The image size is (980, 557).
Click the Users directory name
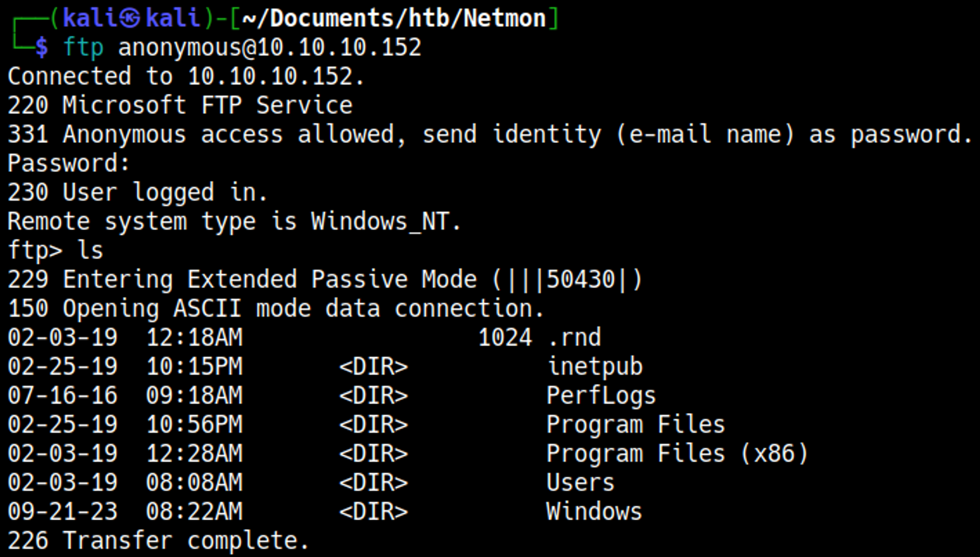click(580, 483)
